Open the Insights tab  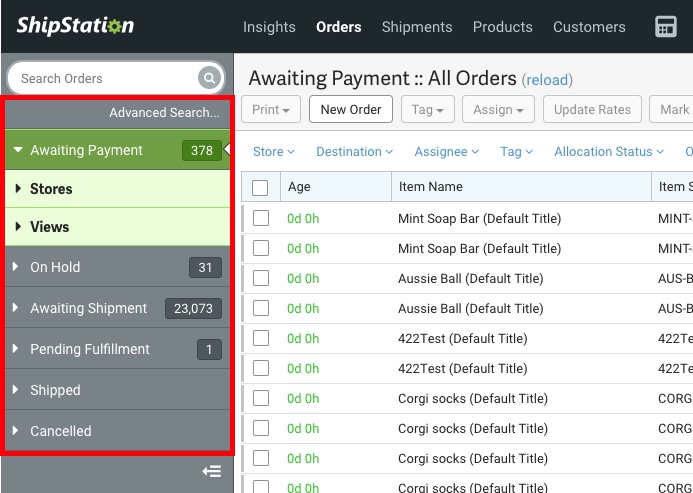269,27
